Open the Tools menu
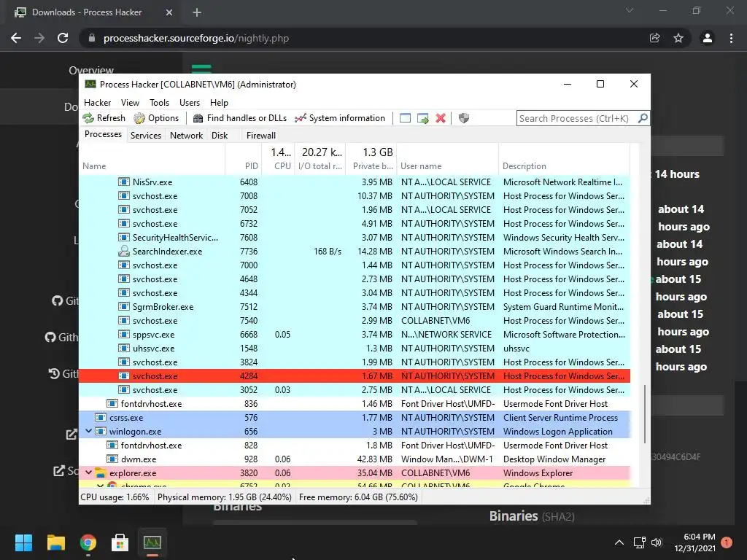The width and height of the screenshot is (747, 560). tap(159, 102)
